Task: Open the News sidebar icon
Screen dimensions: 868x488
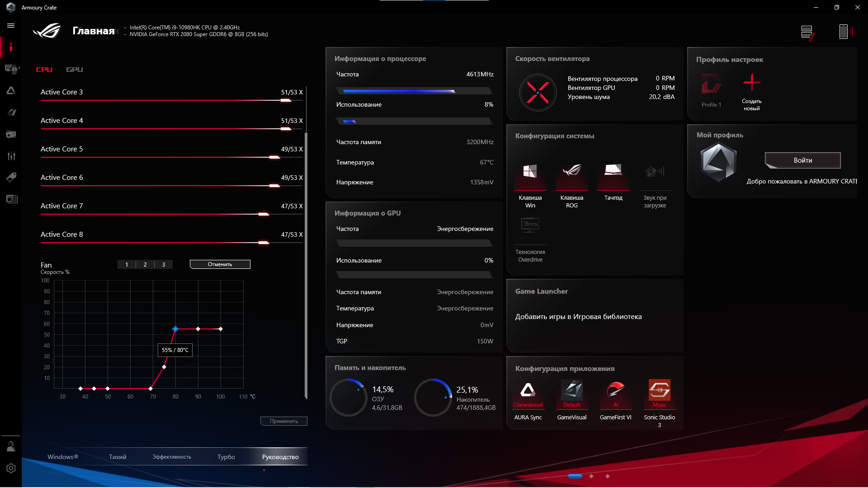Action: click(x=11, y=199)
